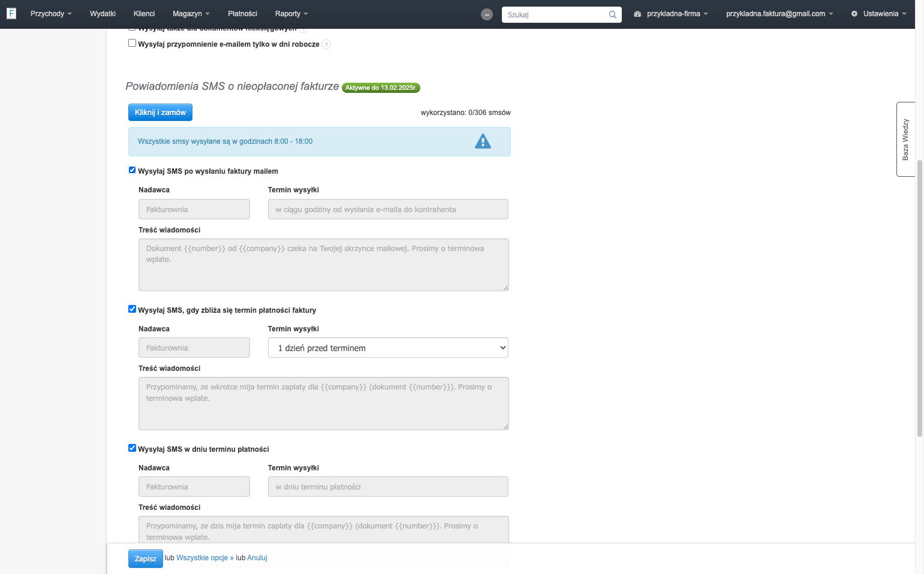Click 'Powiadomienia SMS o nieopłaconej fakturze' heading
The height and width of the screenshot is (574, 924).
coord(232,86)
